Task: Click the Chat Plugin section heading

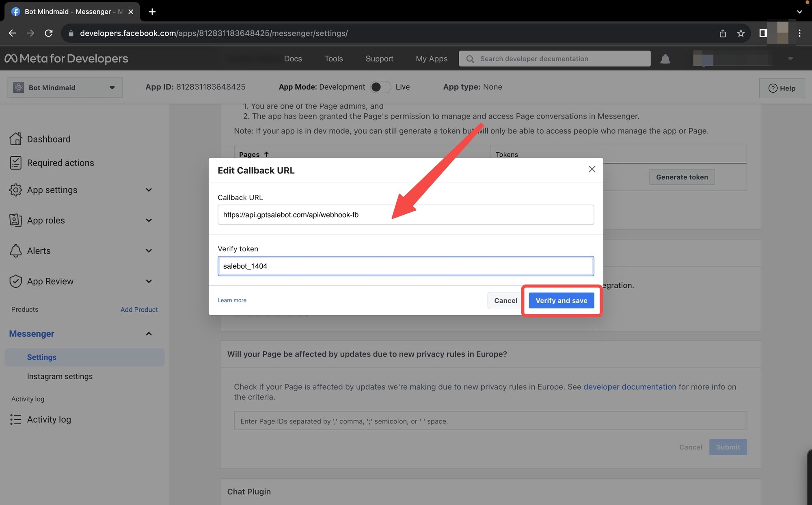Action: click(249, 492)
